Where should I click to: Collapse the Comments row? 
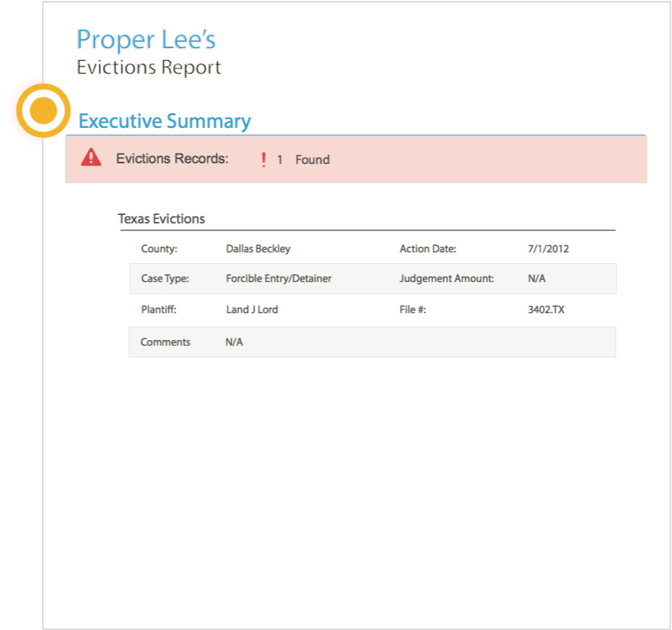click(x=165, y=342)
